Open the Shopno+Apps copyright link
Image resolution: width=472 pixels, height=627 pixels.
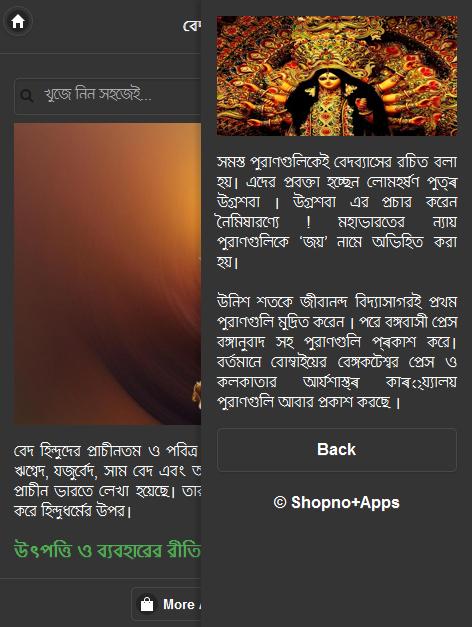(337, 502)
